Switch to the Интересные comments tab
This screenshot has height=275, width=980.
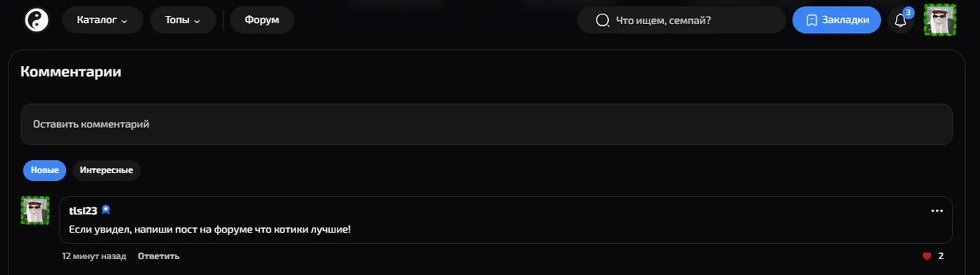(106, 170)
